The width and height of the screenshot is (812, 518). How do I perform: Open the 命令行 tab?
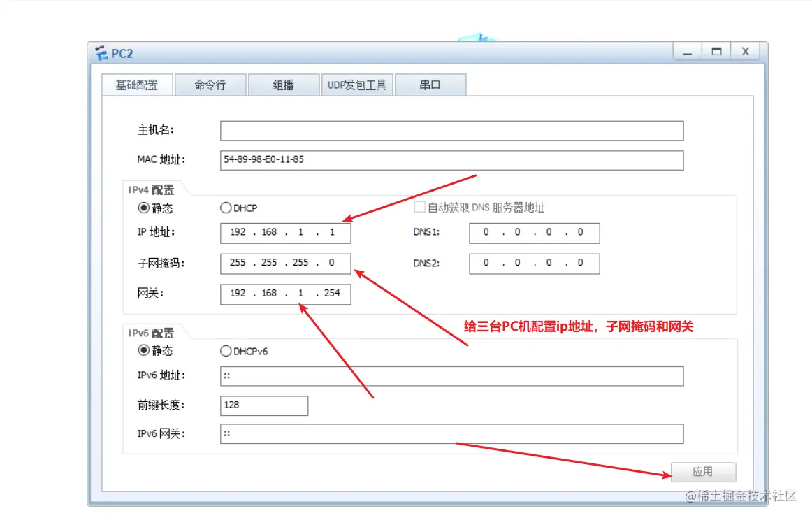click(x=210, y=85)
